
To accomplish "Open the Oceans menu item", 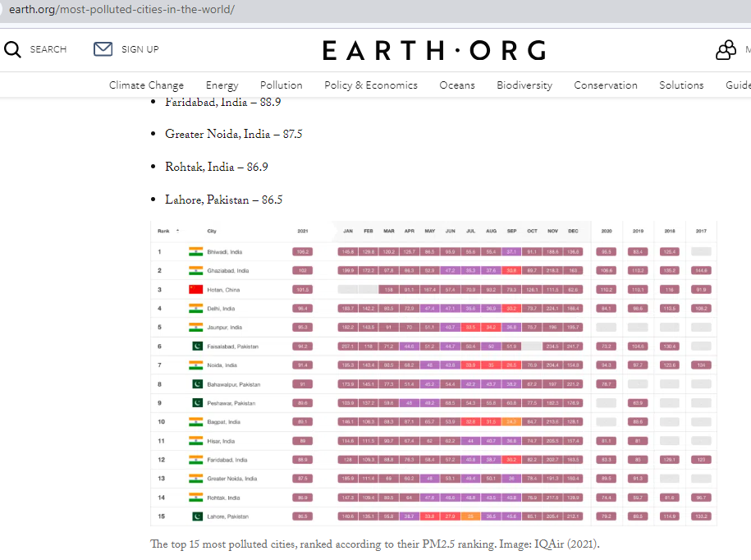I will (457, 85).
